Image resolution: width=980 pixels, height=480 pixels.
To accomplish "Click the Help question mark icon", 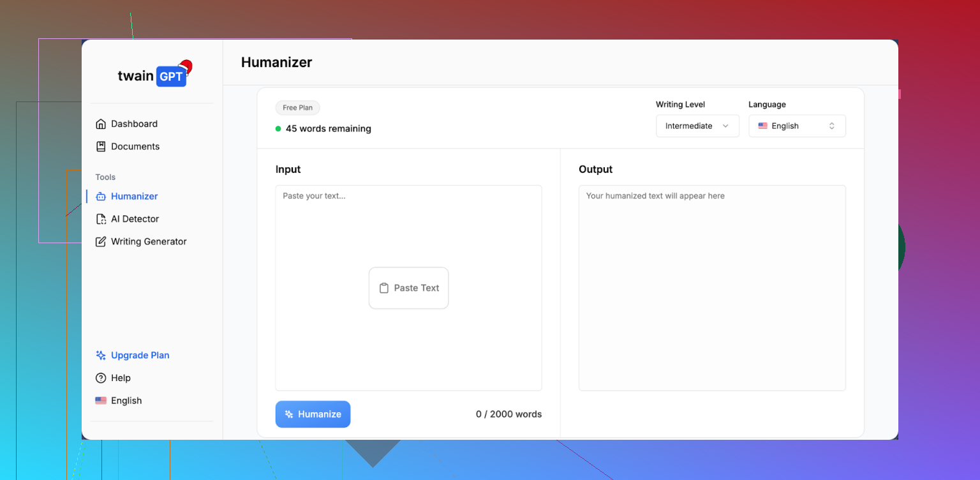I will 101,378.
